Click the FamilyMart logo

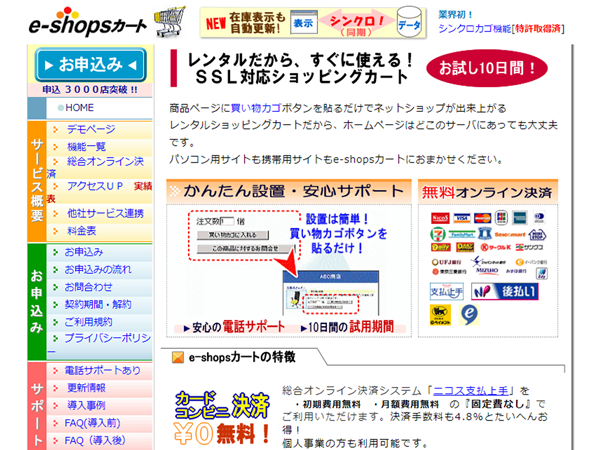tap(461, 234)
